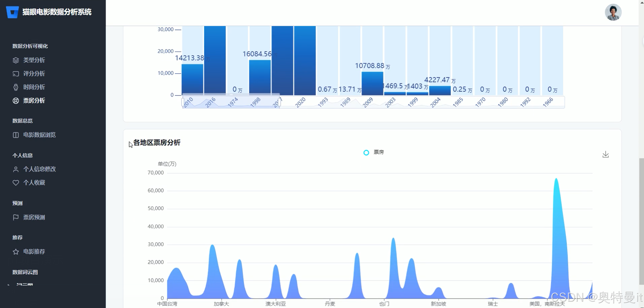This screenshot has width=644, height=308.
Task: Click the 类型分析 layers icon
Action: coord(16,60)
